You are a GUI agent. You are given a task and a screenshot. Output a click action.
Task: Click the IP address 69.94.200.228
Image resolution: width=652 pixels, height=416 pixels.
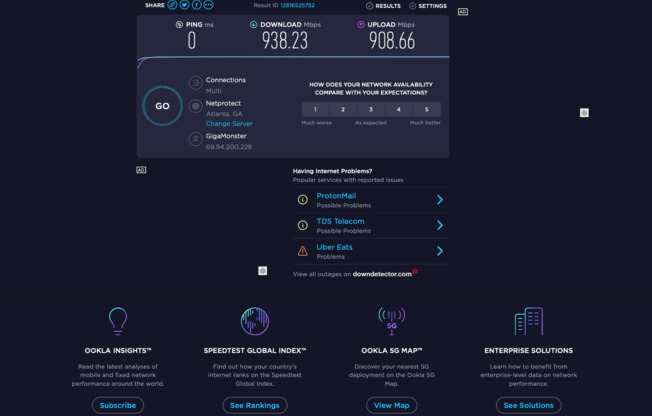(229, 147)
